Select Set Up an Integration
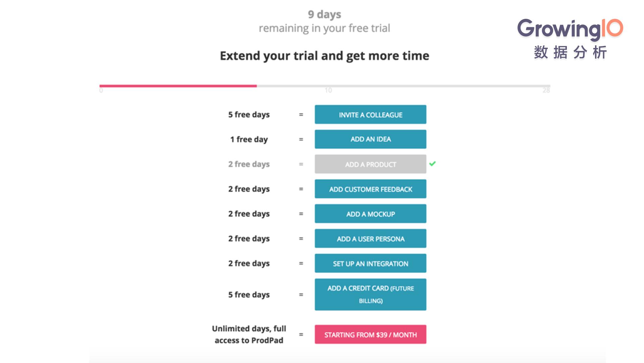This screenshot has height=363, width=644. [370, 264]
